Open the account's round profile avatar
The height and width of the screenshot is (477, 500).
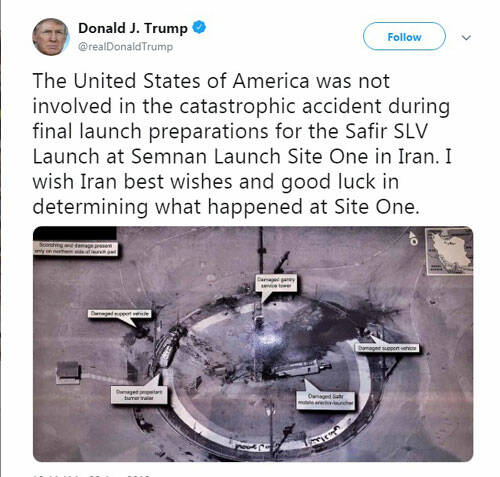click(51, 37)
